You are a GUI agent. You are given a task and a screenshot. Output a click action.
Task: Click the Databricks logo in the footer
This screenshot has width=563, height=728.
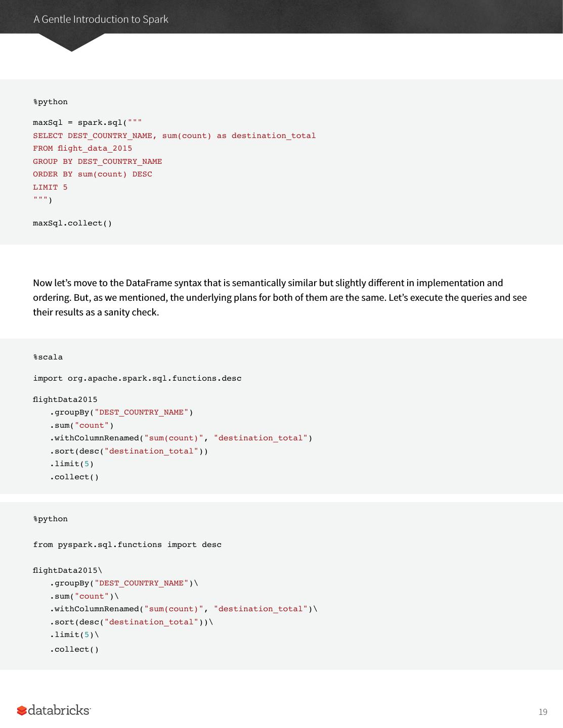pos(54,710)
